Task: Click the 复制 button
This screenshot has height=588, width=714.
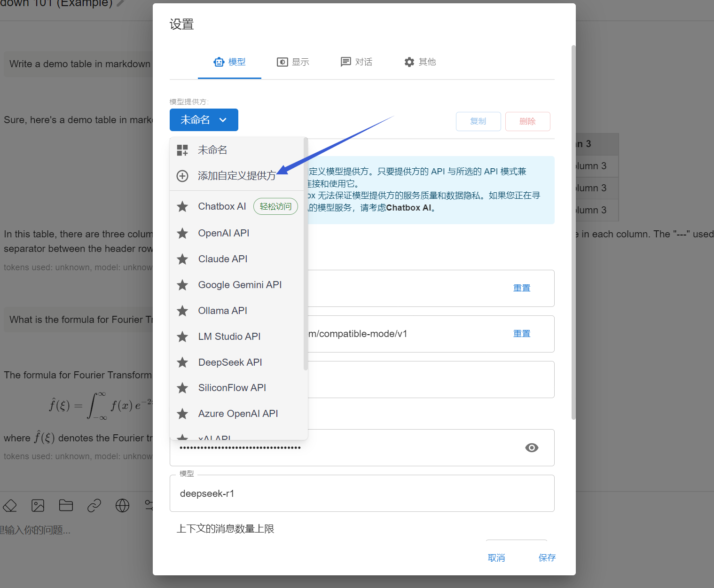Action: point(478,121)
